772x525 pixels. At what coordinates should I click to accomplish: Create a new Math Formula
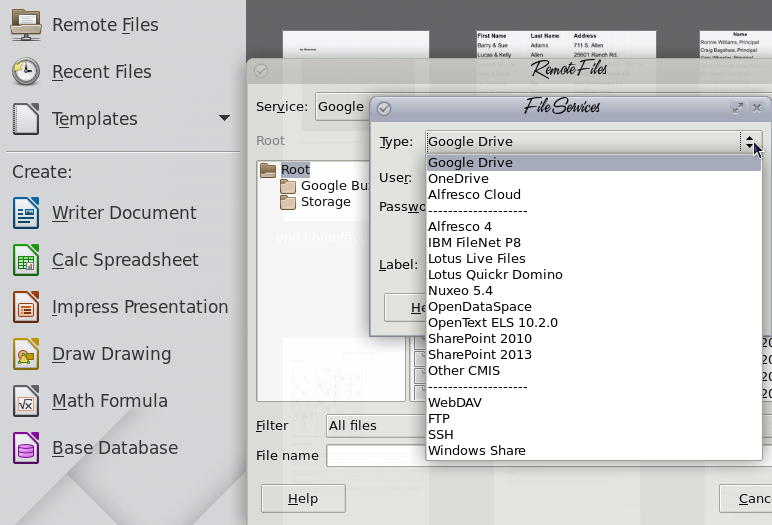coord(110,401)
